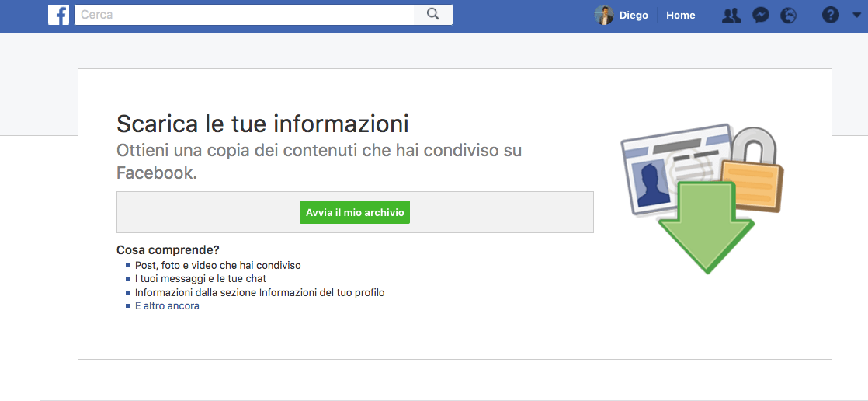Screen dimensions: 868x401
Task: Click the Cosa comprende? heading
Action: click(168, 250)
